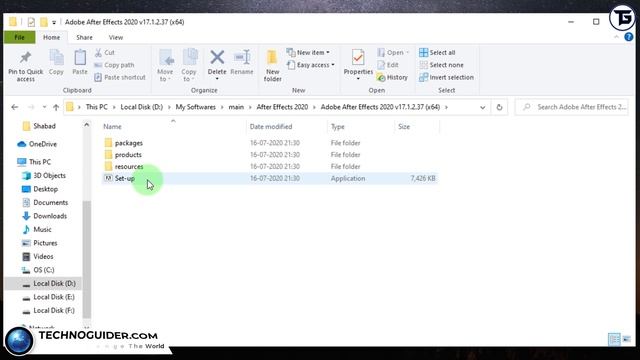
Task: Open the Move to menu
Action: click(165, 66)
